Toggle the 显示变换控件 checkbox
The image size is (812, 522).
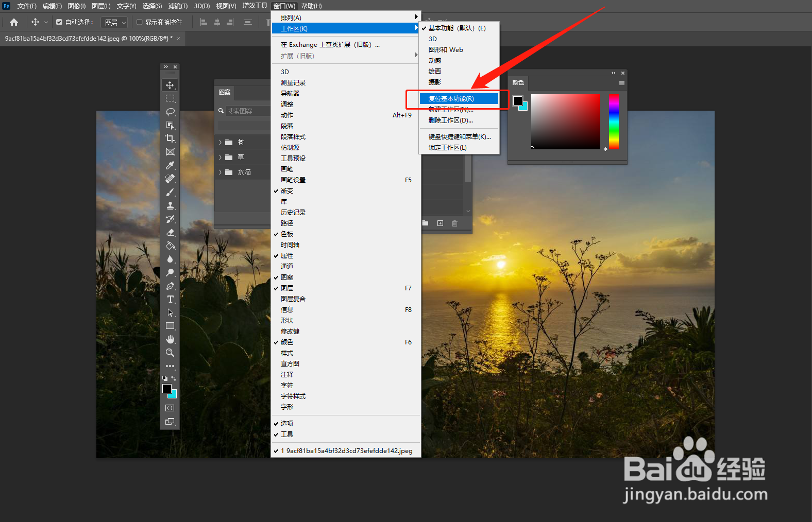139,22
